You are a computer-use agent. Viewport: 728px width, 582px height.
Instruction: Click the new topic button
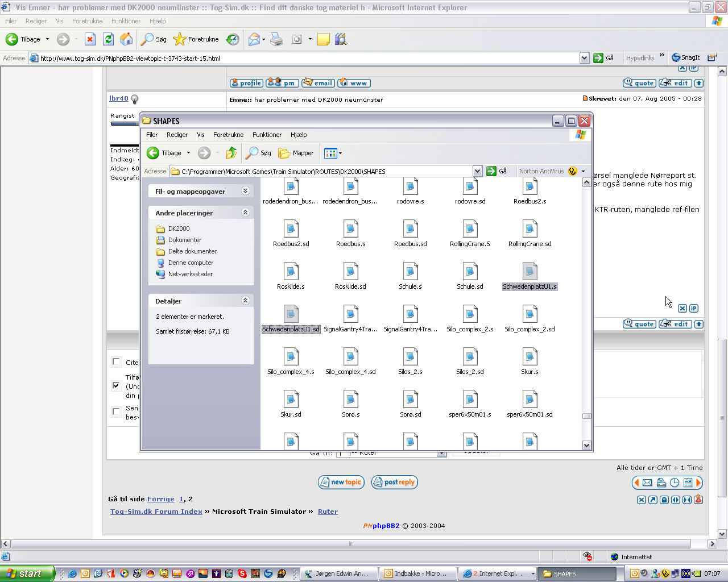pyautogui.click(x=341, y=482)
